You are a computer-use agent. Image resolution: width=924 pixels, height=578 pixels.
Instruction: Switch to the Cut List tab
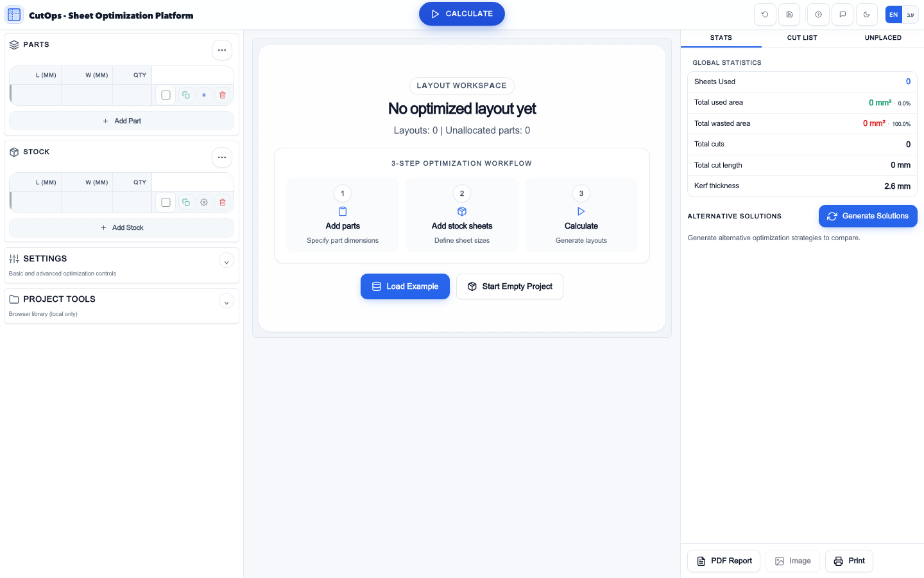(x=801, y=38)
